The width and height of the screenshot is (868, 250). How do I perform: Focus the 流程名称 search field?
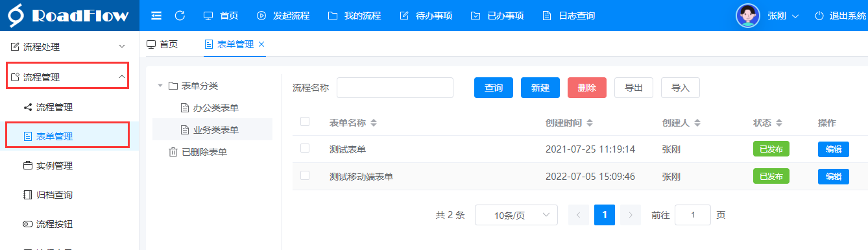395,88
